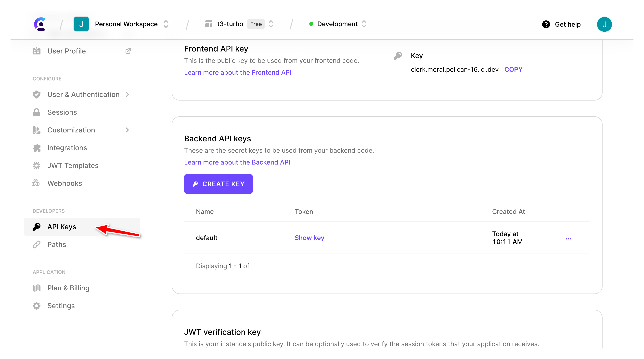Image resolution: width=644 pixels, height=359 pixels.
Task: Open Integrations in the sidebar
Action: (67, 148)
